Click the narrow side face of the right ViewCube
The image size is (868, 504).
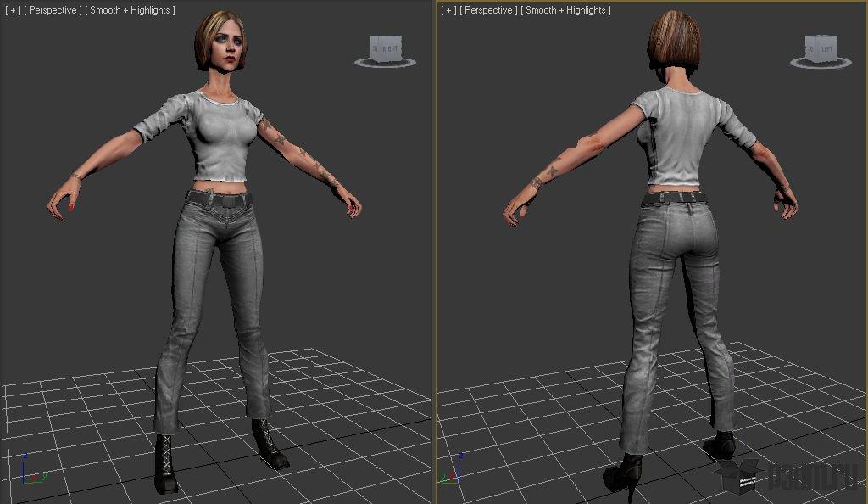point(811,48)
